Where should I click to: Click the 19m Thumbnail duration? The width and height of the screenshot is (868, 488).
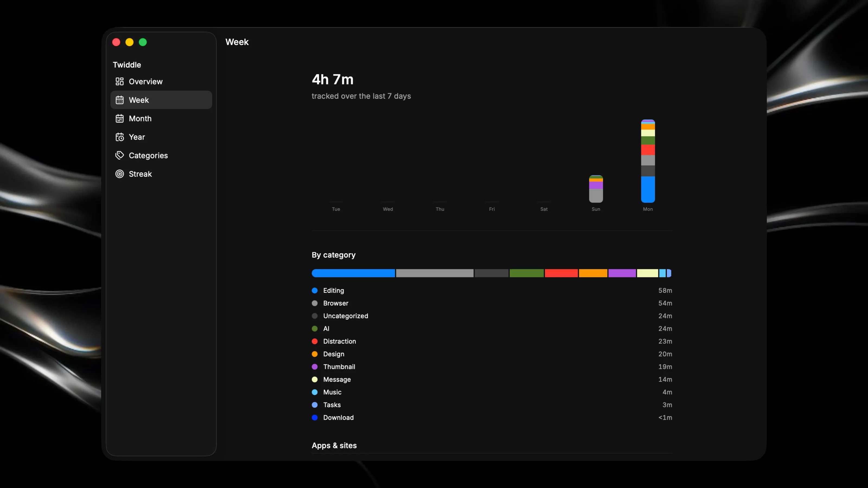click(x=665, y=367)
